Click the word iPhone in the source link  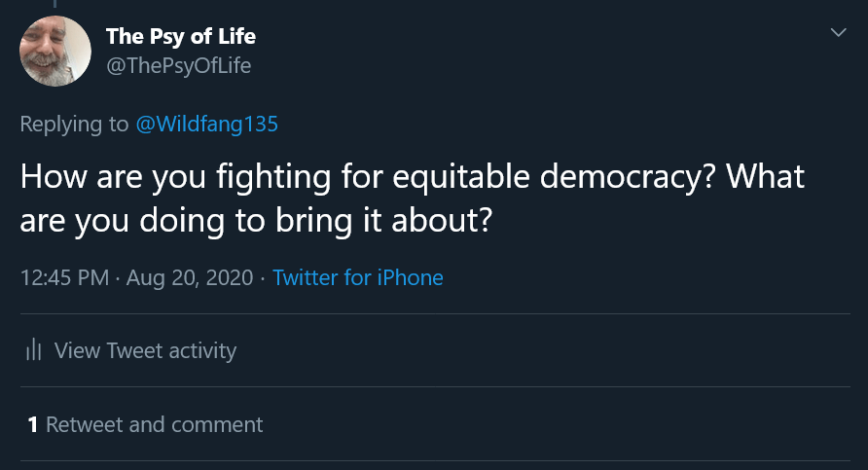click(x=410, y=277)
